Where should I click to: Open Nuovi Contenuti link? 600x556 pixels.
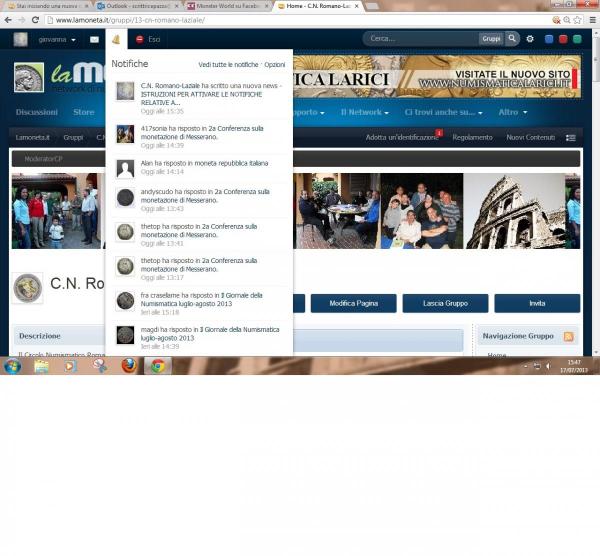pyautogui.click(x=530, y=137)
